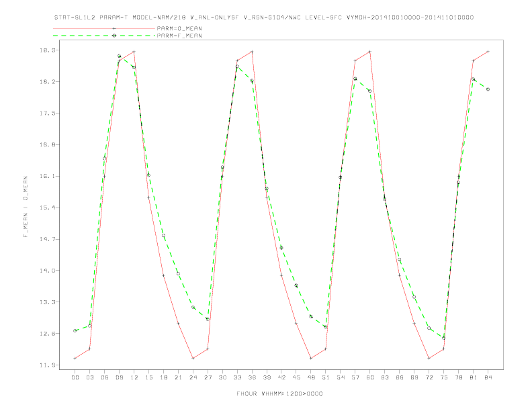
Task: Click x-axis forecast hour label 36
Action: click(x=252, y=377)
